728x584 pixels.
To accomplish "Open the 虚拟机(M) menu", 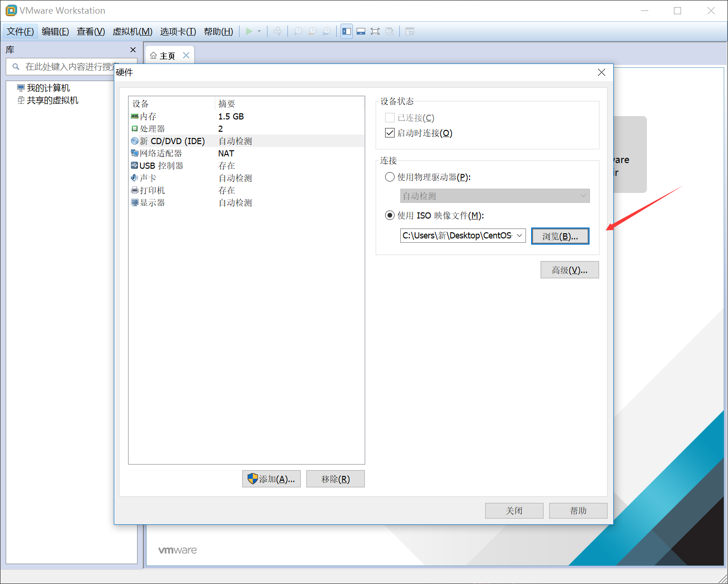I will (x=132, y=31).
